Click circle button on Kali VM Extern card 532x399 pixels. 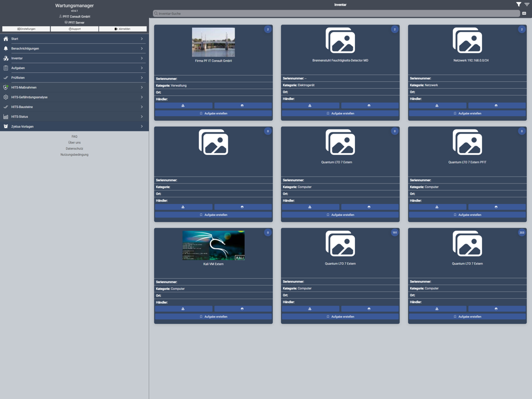[x=243, y=309]
